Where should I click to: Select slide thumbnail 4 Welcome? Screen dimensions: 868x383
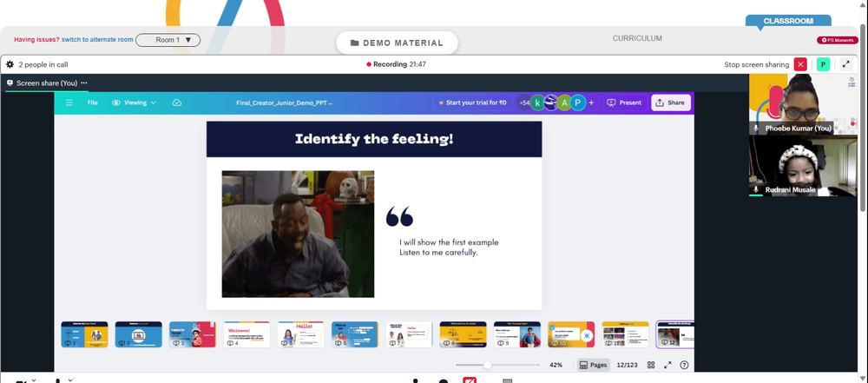tap(247, 334)
